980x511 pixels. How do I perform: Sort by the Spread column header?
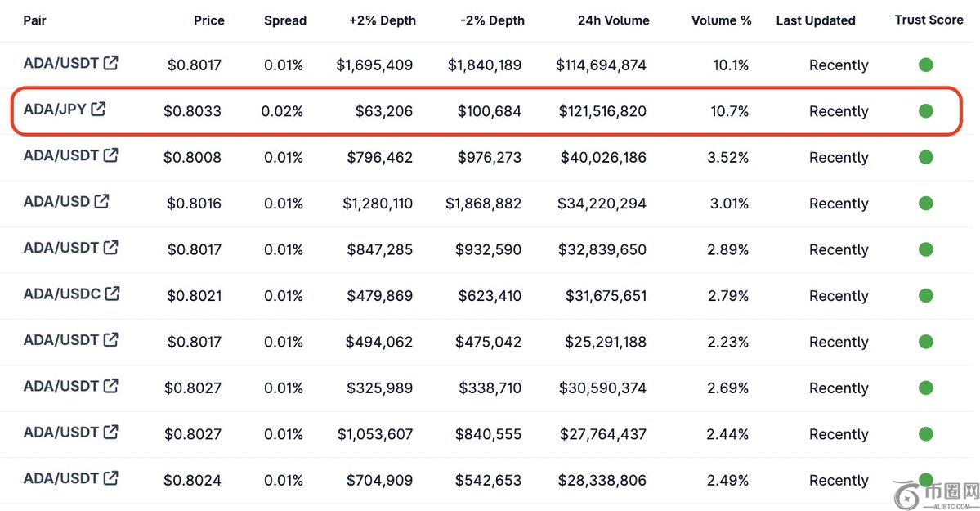(284, 20)
